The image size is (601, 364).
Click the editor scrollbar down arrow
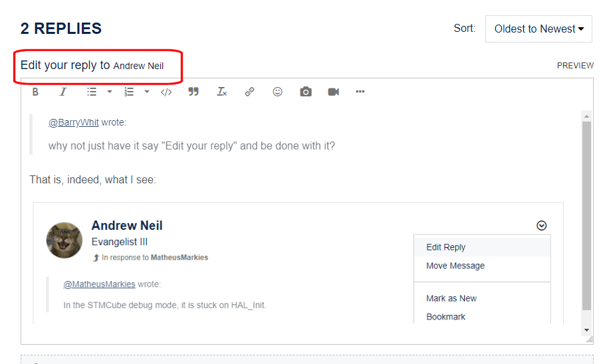(x=586, y=330)
